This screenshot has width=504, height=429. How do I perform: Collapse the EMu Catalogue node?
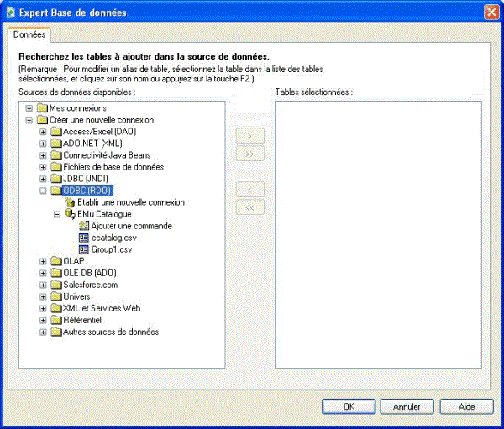tap(57, 214)
